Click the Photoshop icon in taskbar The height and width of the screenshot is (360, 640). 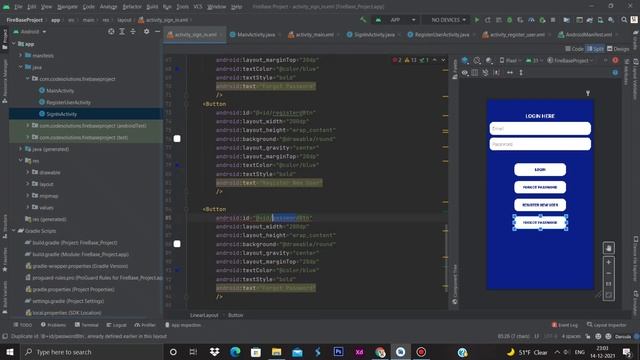[338, 352]
